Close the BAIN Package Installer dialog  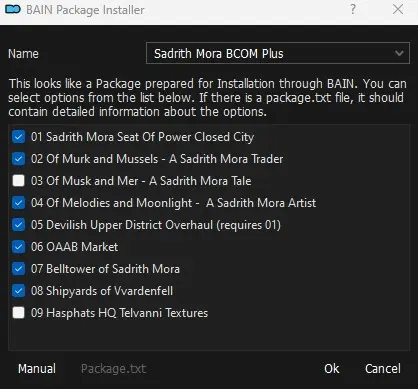point(398,9)
